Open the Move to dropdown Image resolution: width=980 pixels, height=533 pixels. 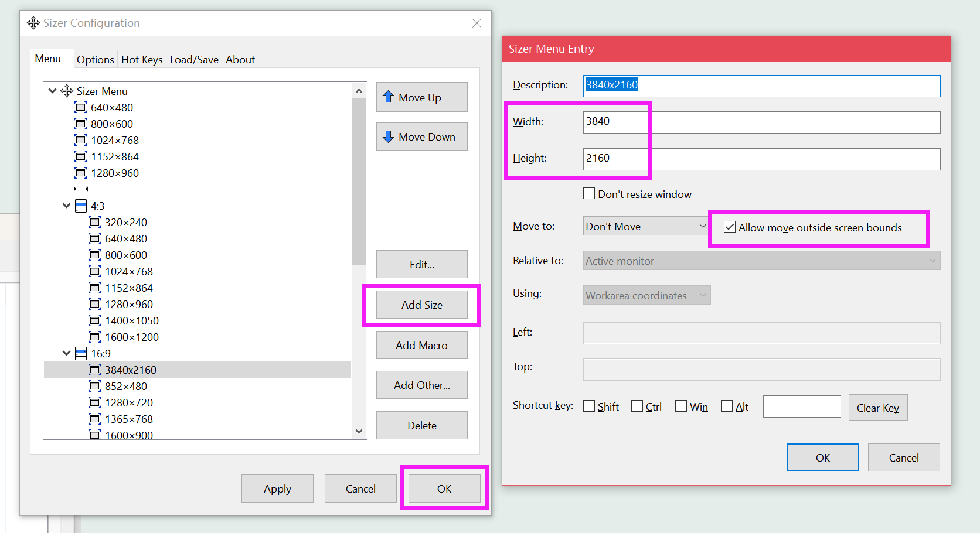coord(645,226)
